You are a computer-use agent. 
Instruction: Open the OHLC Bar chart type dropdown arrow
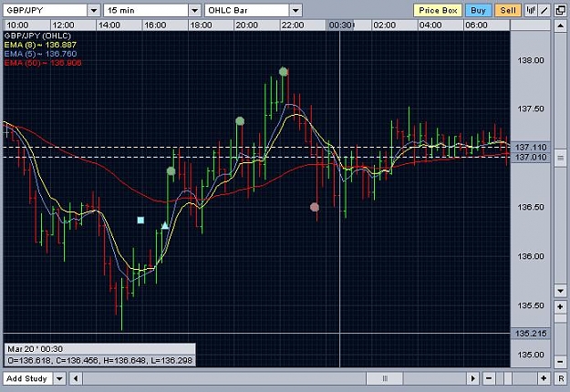(295, 10)
